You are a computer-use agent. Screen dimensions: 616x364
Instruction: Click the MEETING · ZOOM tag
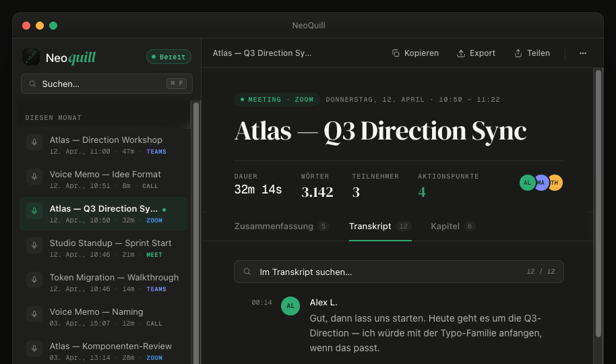[x=277, y=100]
